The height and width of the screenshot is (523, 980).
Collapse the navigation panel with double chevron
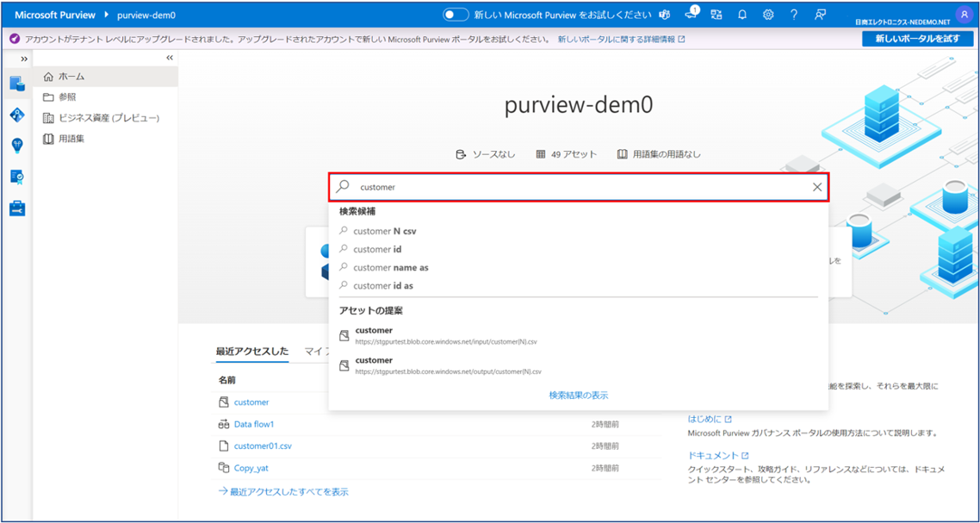point(170,58)
